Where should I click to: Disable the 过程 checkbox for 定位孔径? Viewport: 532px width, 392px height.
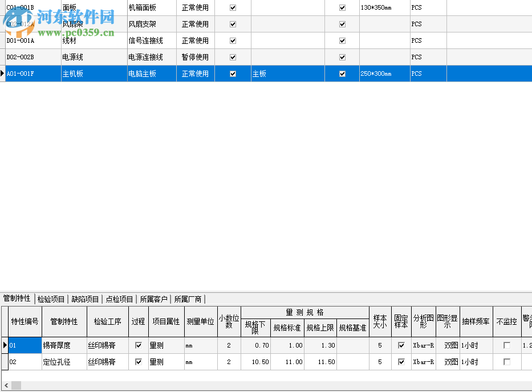[x=138, y=361]
